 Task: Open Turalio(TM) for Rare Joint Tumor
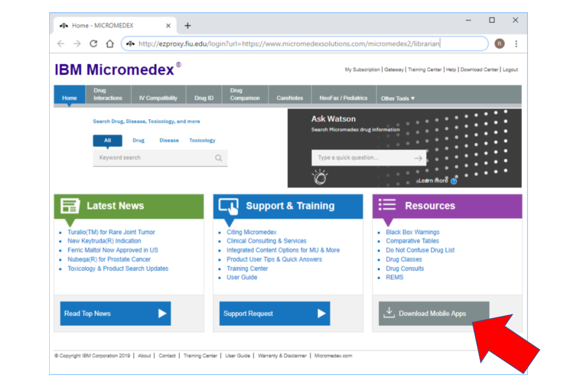click(111, 232)
